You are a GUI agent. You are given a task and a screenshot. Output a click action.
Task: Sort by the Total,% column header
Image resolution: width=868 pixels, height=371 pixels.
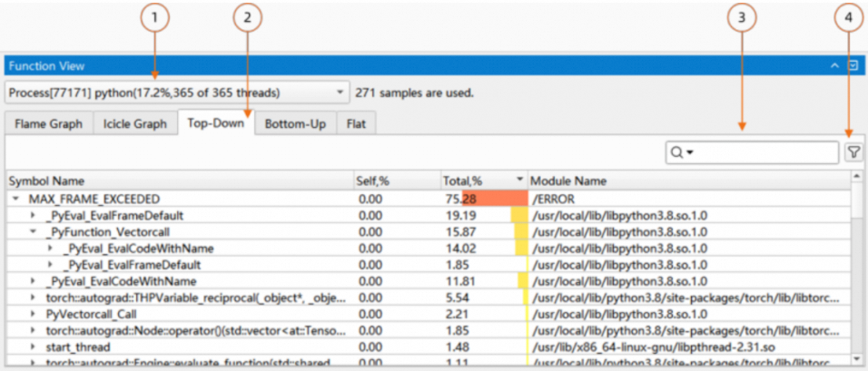(484, 181)
